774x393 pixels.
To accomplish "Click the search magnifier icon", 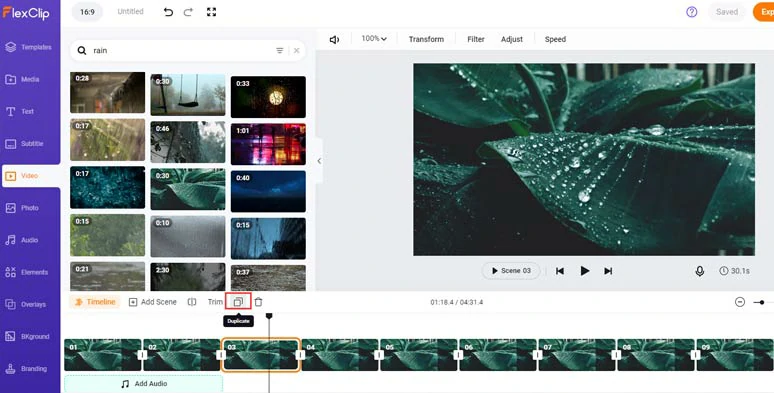I will click(x=81, y=50).
